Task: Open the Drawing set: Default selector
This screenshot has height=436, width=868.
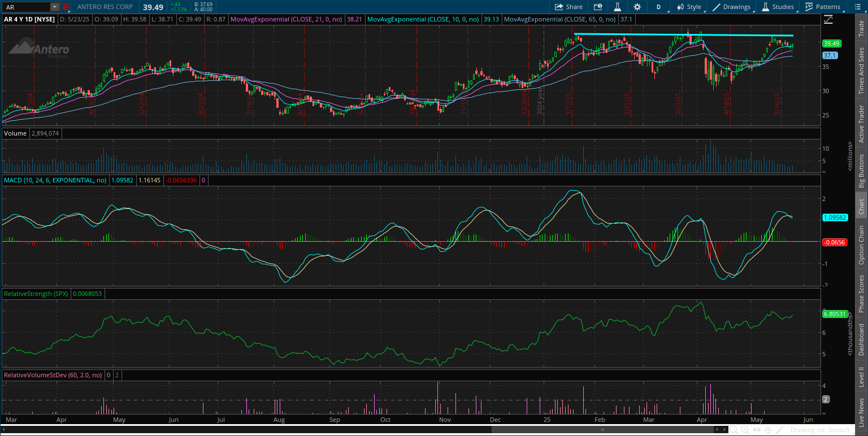Action: [x=820, y=430]
